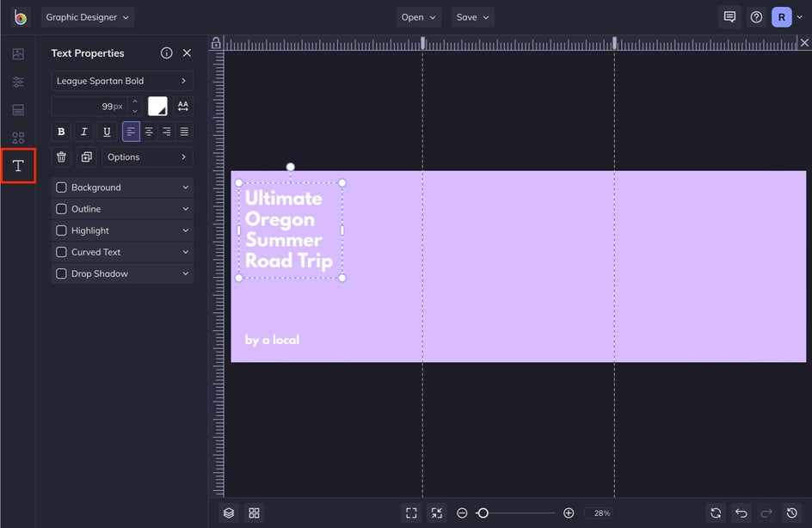Open the Text tool in sidebar
This screenshot has width=812, height=528.
click(x=18, y=166)
